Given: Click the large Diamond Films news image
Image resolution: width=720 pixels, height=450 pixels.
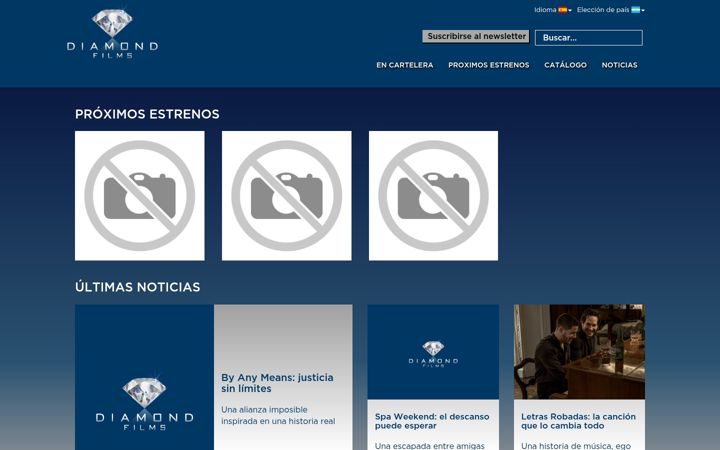Looking at the screenshot, I should coord(144,377).
